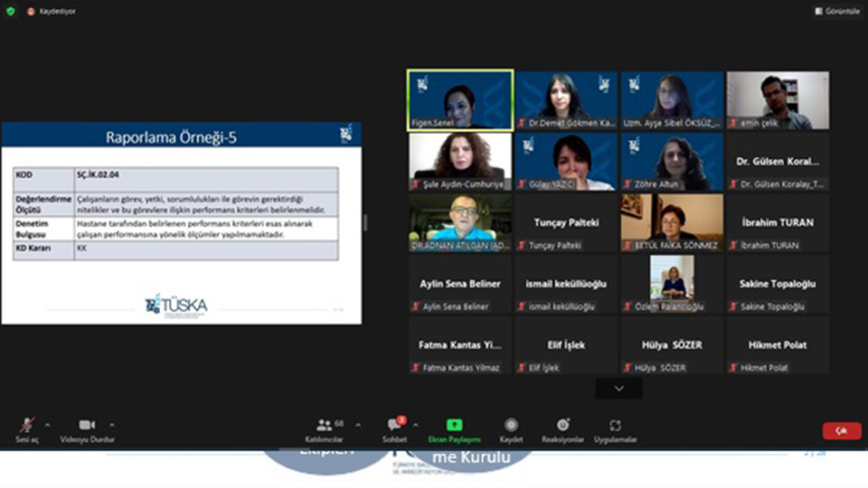Stop video with Videoyu Durdur button
This screenshot has width=868, height=488.
click(87, 428)
